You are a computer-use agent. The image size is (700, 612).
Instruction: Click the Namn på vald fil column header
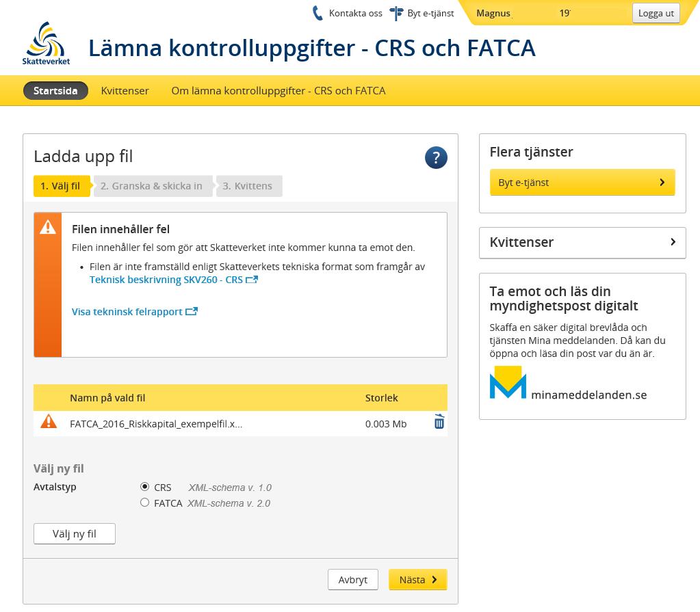pyautogui.click(x=107, y=398)
